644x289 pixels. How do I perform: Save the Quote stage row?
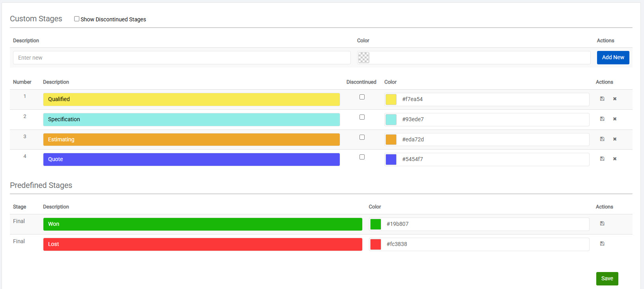coord(602,159)
